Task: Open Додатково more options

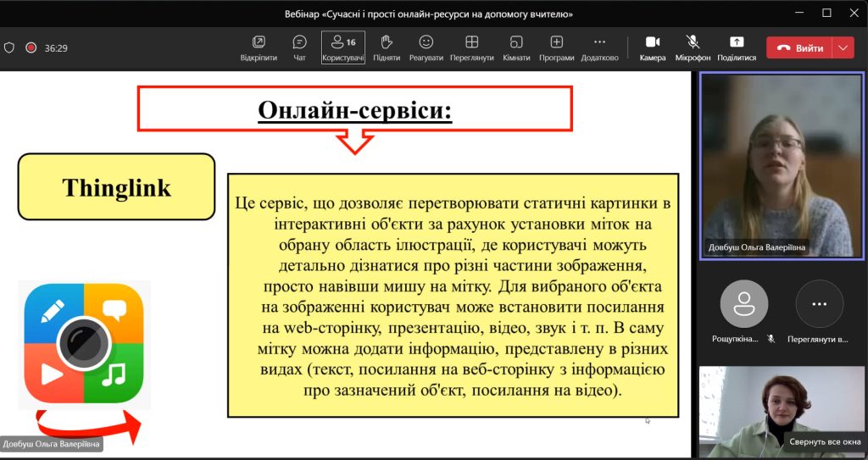Action: tap(599, 48)
